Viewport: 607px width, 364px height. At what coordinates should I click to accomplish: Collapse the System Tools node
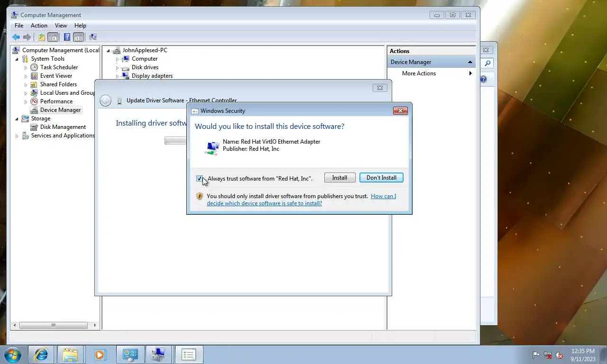point(17,59)
